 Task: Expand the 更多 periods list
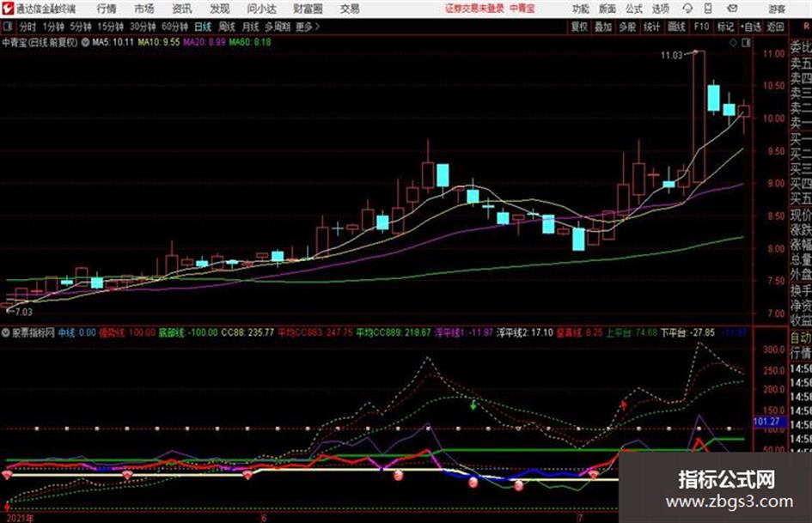[308, 27]
